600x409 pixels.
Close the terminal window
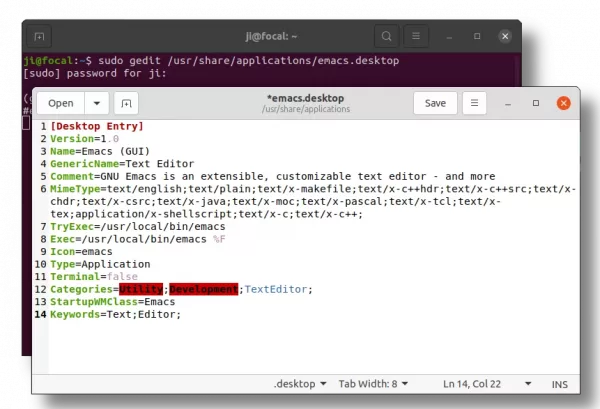[505, 36]
